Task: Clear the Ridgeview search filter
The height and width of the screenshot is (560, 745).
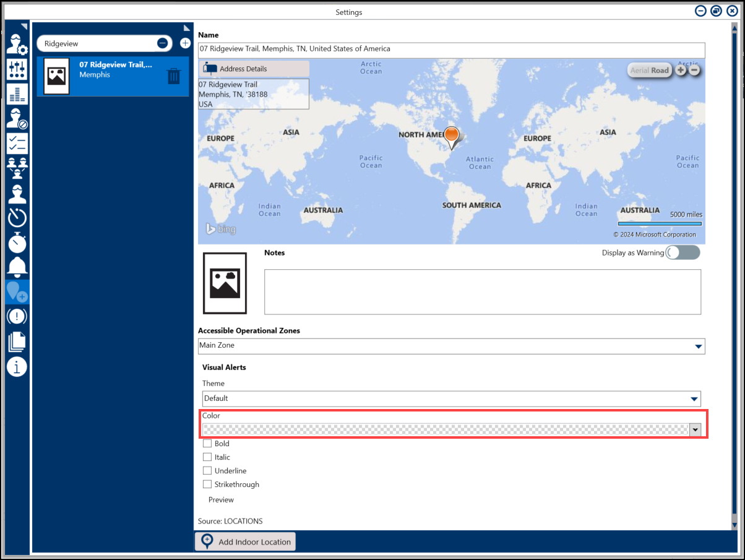Action: point(162,43)
